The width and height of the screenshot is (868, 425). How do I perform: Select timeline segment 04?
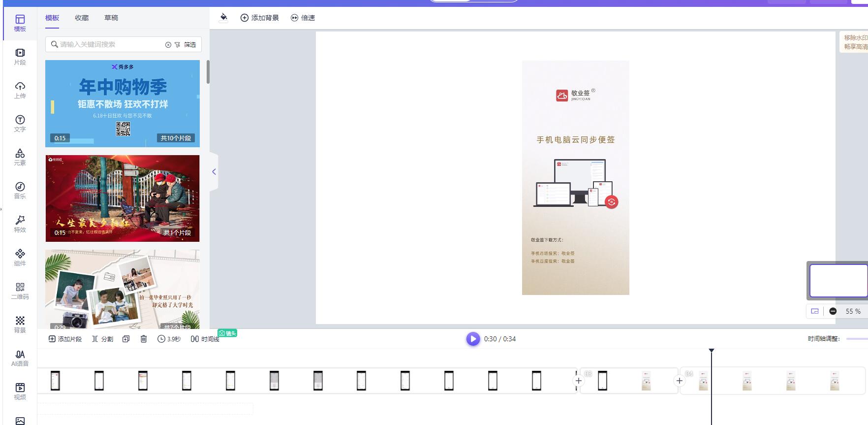[x=773, y=381]
